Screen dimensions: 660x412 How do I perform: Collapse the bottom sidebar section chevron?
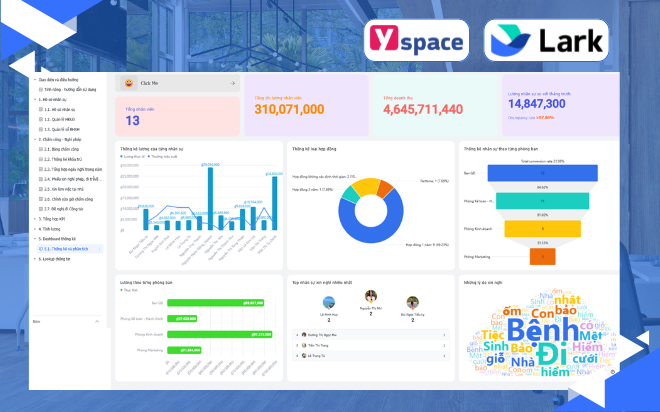[97, 322]
